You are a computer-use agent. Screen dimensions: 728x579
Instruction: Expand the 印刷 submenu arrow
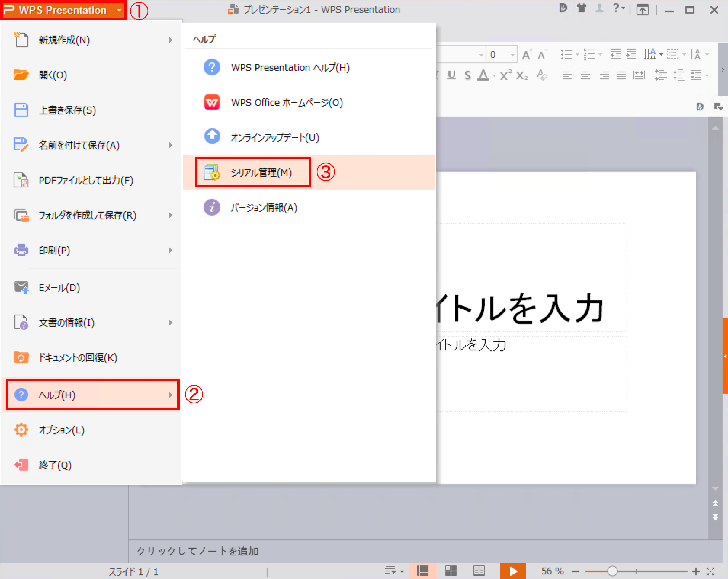(171, 250)
